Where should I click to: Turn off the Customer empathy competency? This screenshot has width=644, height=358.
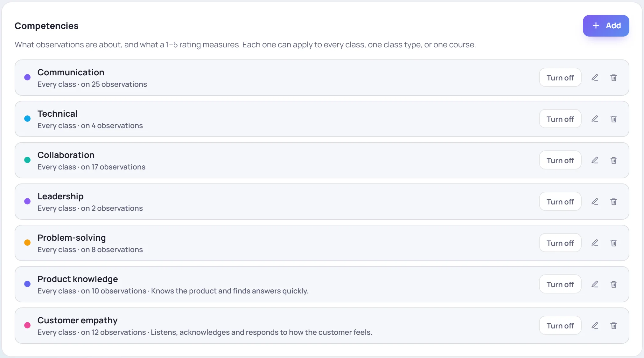560,326
